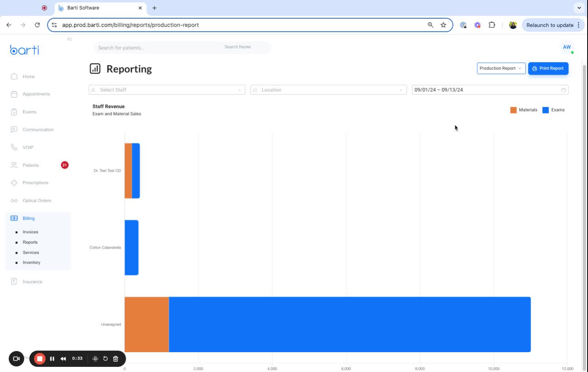
Task: Open the Location dropdown
Action: (x=329, y=90)
